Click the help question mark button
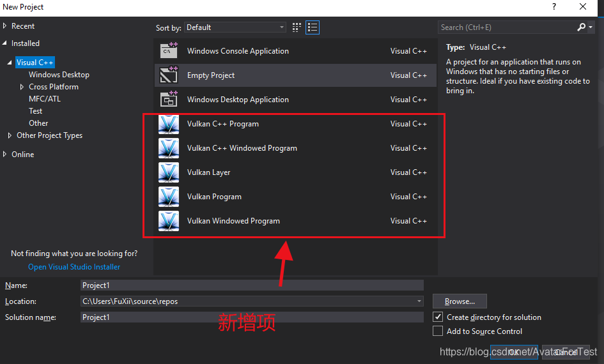The image size is (604, 364). (554, 6)
